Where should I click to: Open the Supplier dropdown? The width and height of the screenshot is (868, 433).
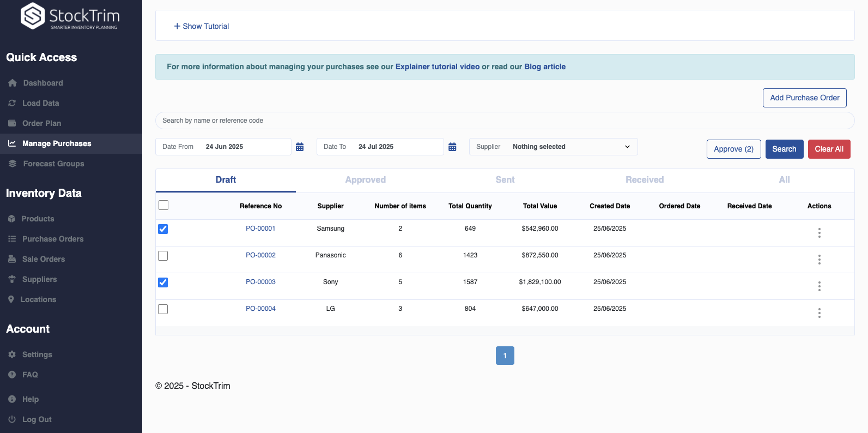554,147
